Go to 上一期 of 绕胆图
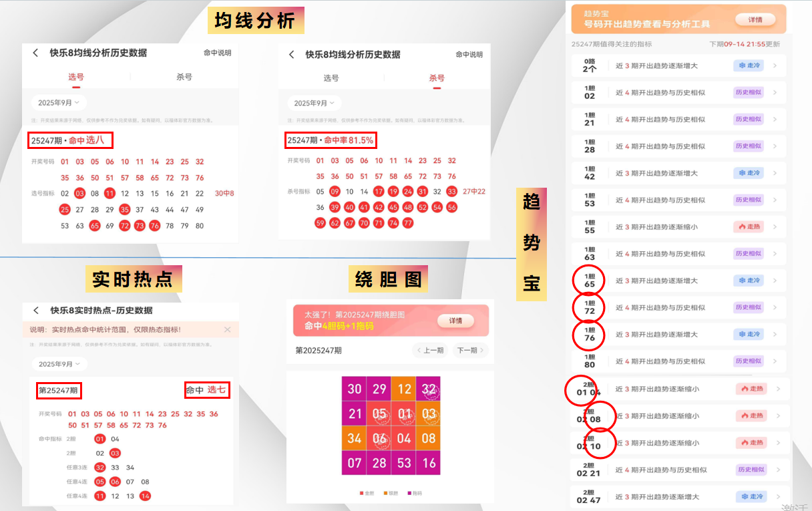This screenshot has width=812, height=511. [x=430, y=350]
